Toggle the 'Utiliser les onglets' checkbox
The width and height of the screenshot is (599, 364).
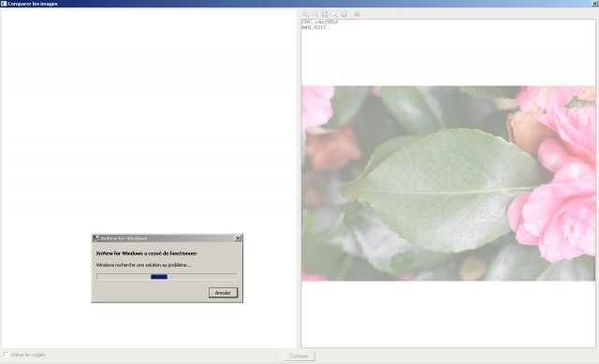[6, 355]
